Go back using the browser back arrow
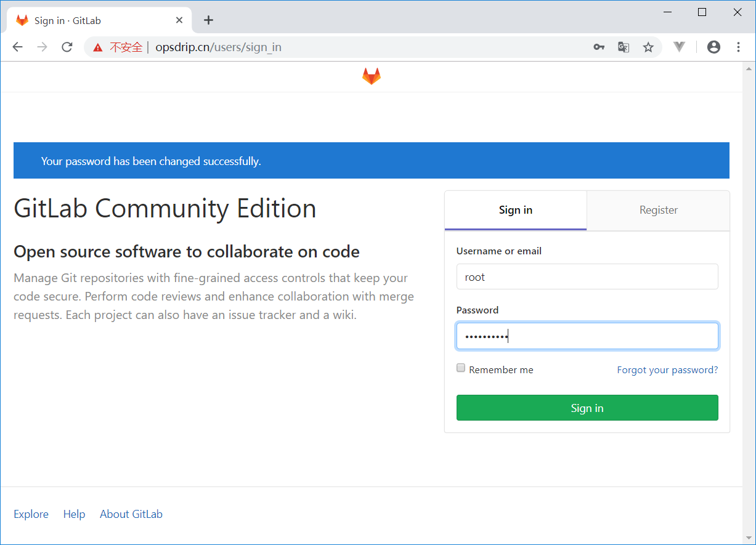The width and height of the screenshot is (756, 545). tap(17, 47)
